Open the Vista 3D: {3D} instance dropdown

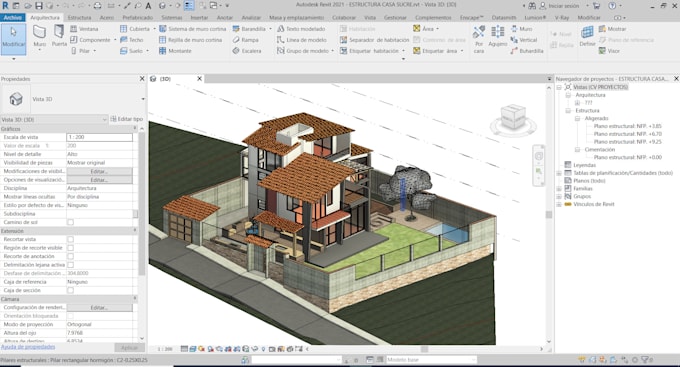(54, 119)
